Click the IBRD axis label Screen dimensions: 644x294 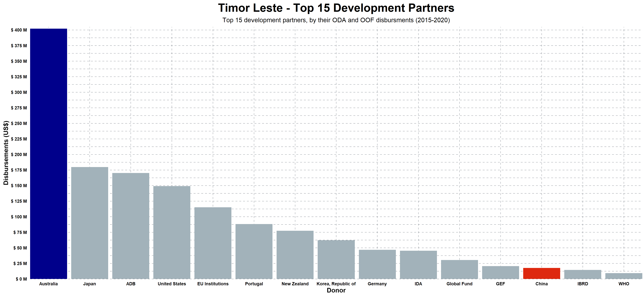(x=583, y=284)
